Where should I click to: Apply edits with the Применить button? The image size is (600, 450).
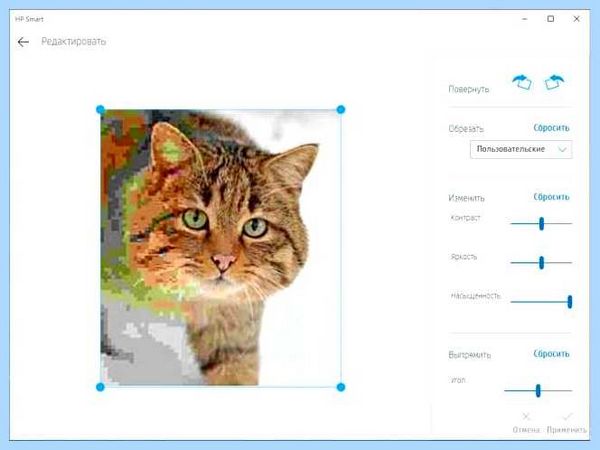567,423
